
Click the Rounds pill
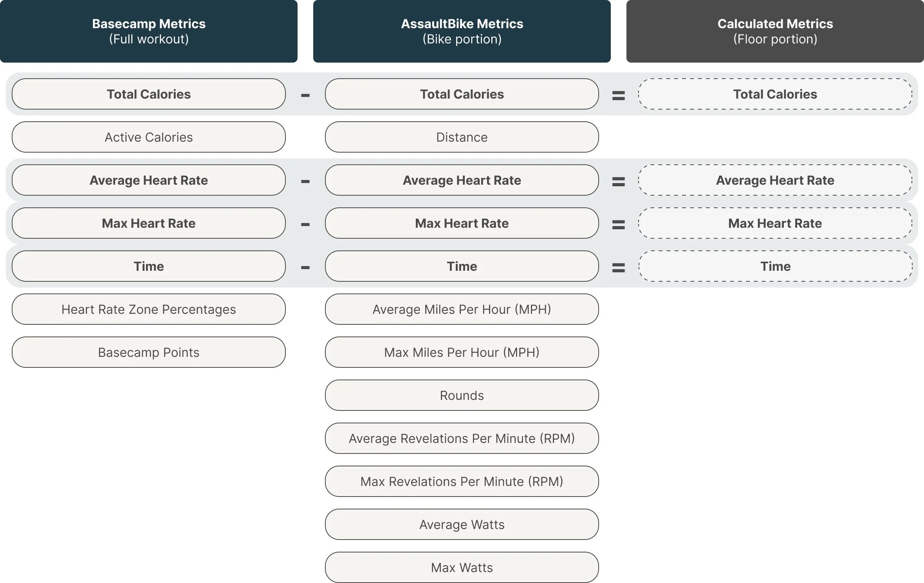pos(462,395)
